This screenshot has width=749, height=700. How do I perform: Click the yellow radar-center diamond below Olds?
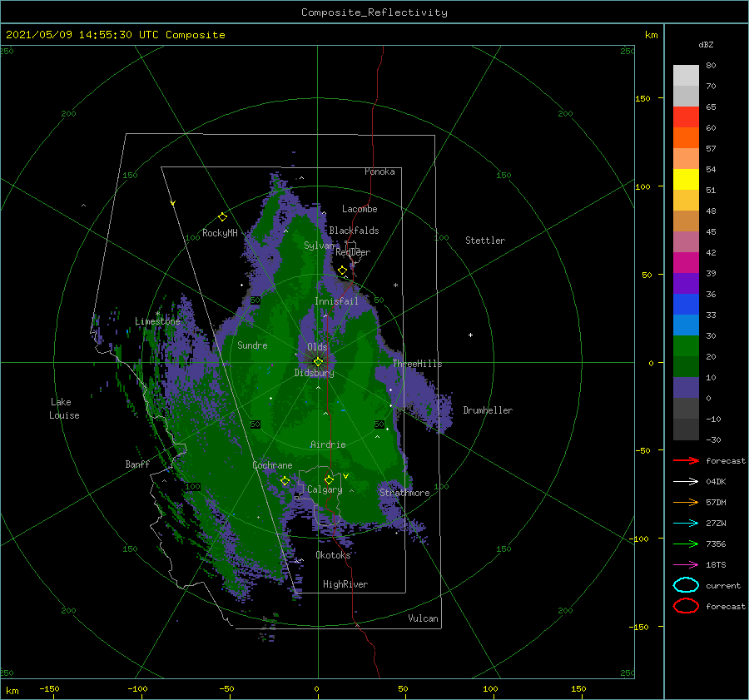tap(318, 362)
